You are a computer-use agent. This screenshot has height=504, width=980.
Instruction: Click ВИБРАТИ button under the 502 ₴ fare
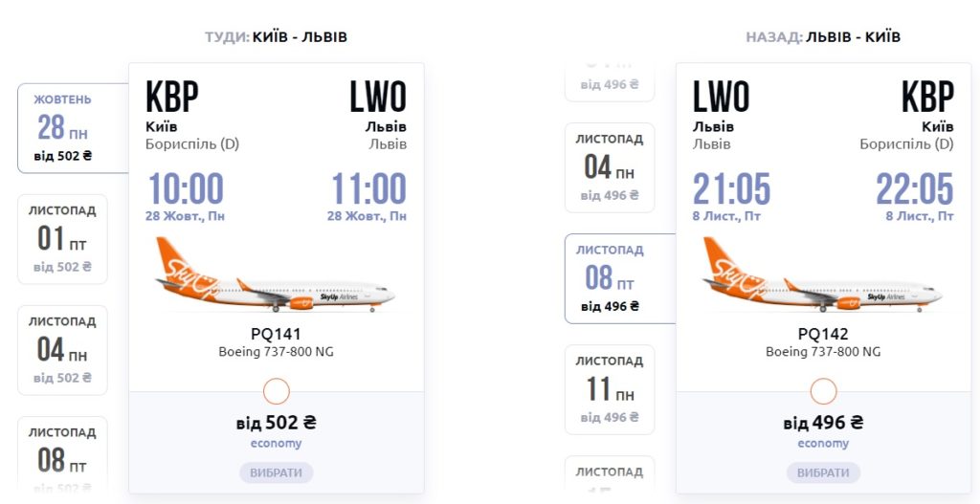pos(276,472)
